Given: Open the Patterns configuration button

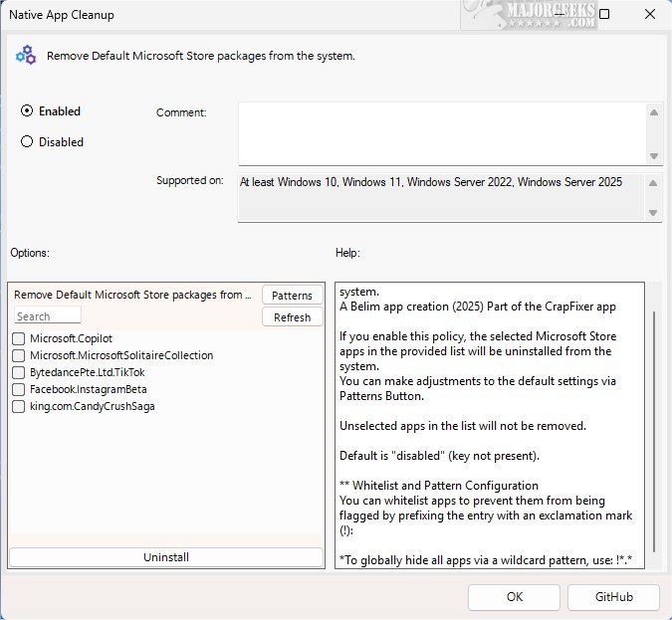Looking at the screenshot, I should [292, 296].
